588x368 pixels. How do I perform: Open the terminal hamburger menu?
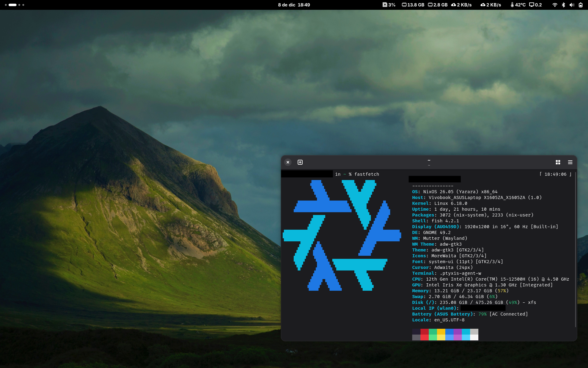[x=570, y=162]
